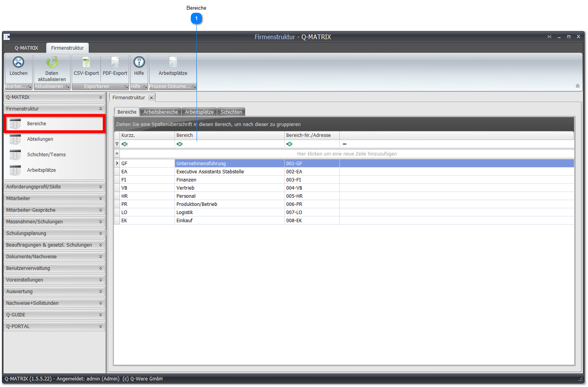Refresh data with Daten aktualisieren icon

tap(52, 62)
